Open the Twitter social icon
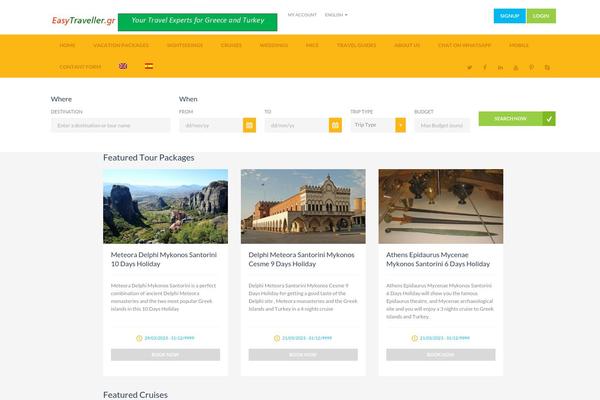This screenshot has height=400, width=600. point(470,67)
